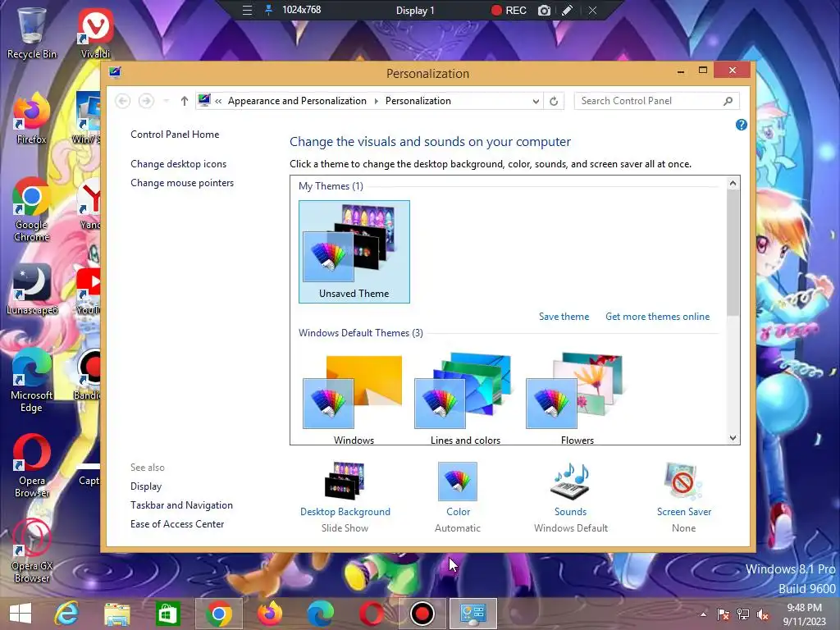The image size is (840, 630).
Task: Show hidden tray icons arrow
Action: 703,614
